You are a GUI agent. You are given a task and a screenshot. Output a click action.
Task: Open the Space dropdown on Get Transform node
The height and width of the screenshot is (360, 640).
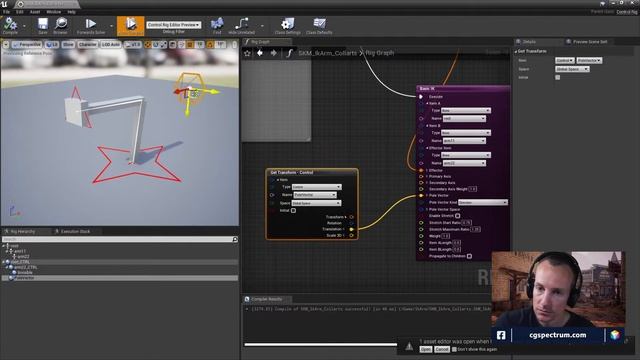point(316,203)
